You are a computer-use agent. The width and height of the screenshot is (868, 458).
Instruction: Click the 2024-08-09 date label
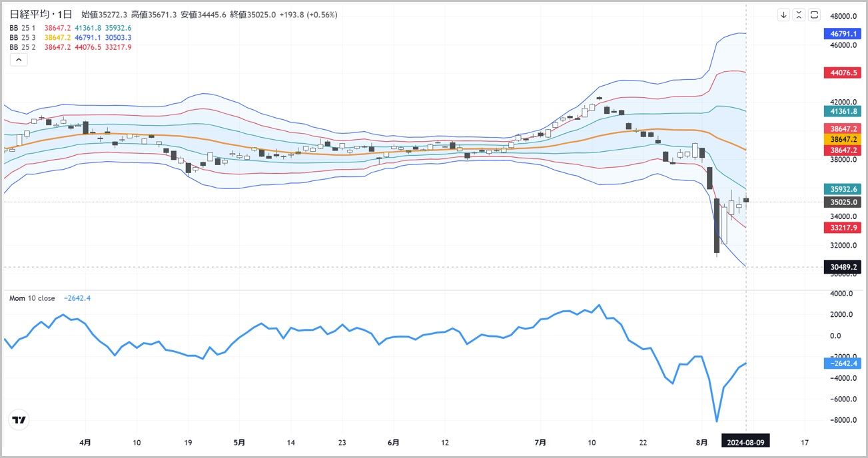coord(746,442)
